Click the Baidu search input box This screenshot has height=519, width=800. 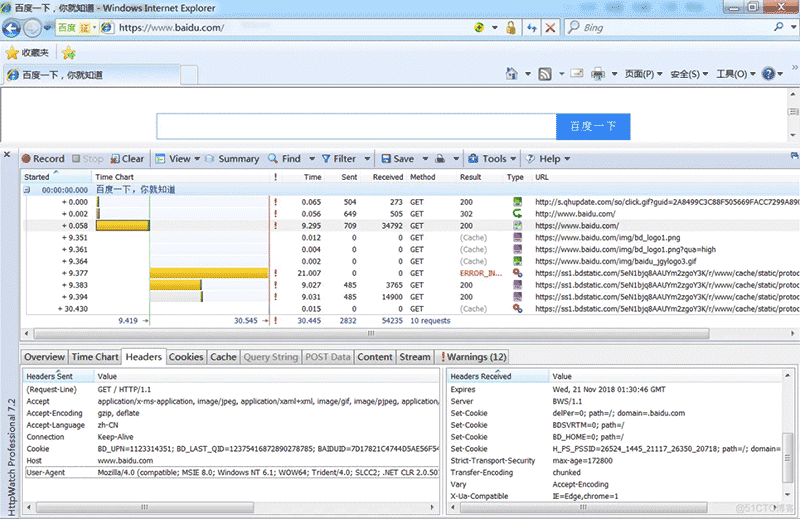coord(355,126)
